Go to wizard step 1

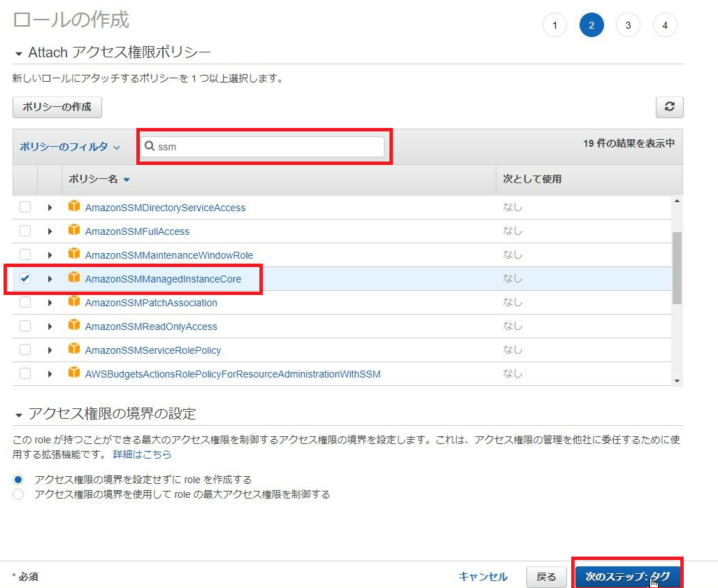point(554,25)
